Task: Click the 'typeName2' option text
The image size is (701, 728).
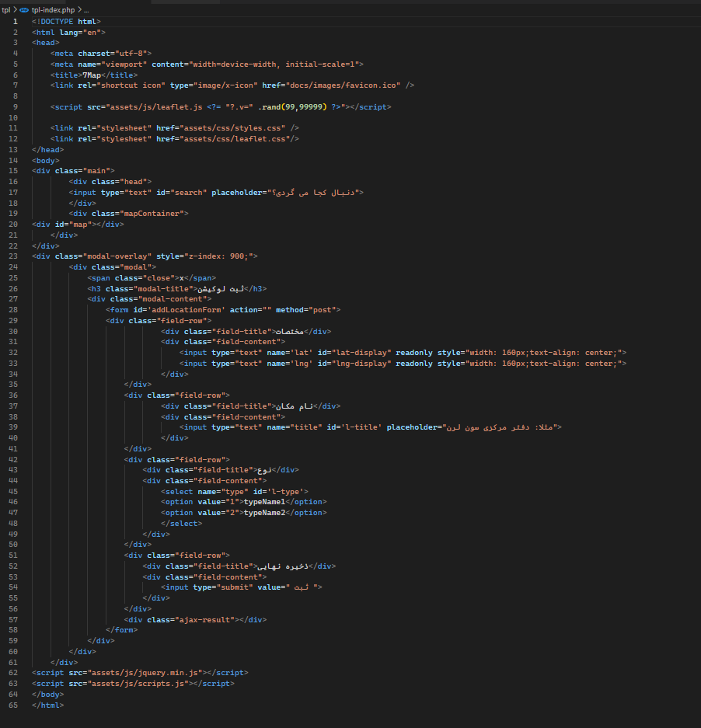Action: click(264, 513)
